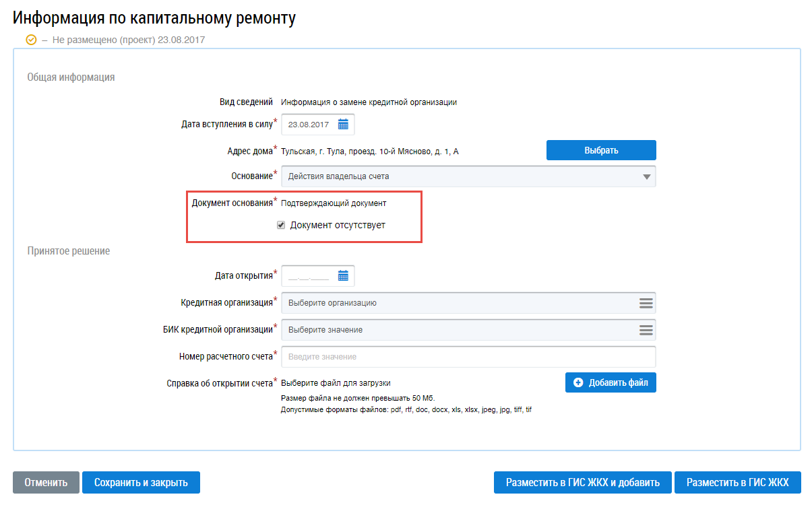The height and width of the screenshot is (505, 812).
Task: Click list icon in Кредитная организация field
Action: (646, 303)
